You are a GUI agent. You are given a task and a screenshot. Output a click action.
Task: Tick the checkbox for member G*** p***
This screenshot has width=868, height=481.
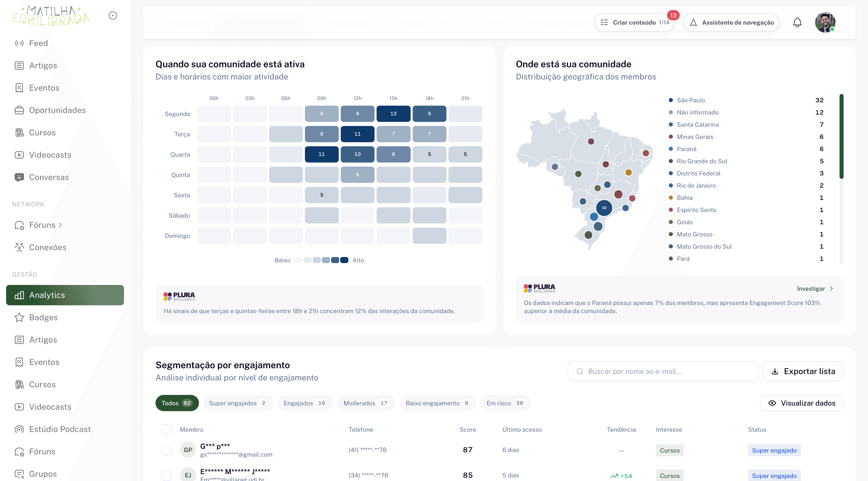pos(166,450)
